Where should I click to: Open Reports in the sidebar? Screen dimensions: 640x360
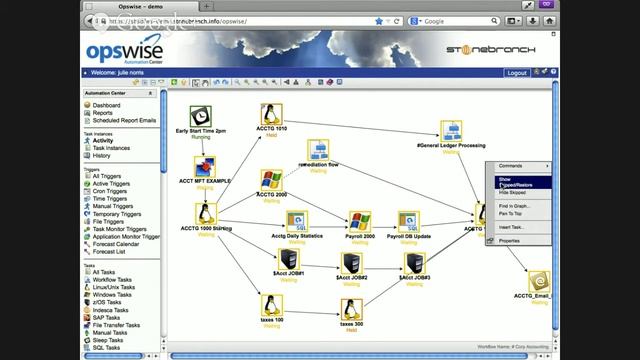click(x=102, y=113)
